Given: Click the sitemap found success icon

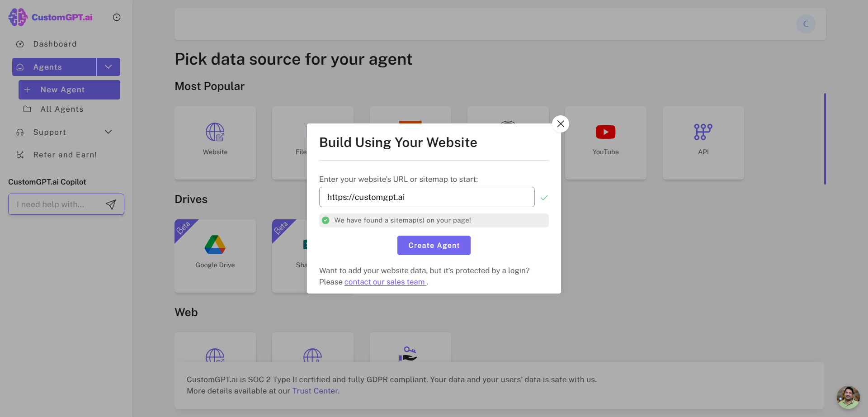Looking at the screenshot, I should (x=325, y=220).
